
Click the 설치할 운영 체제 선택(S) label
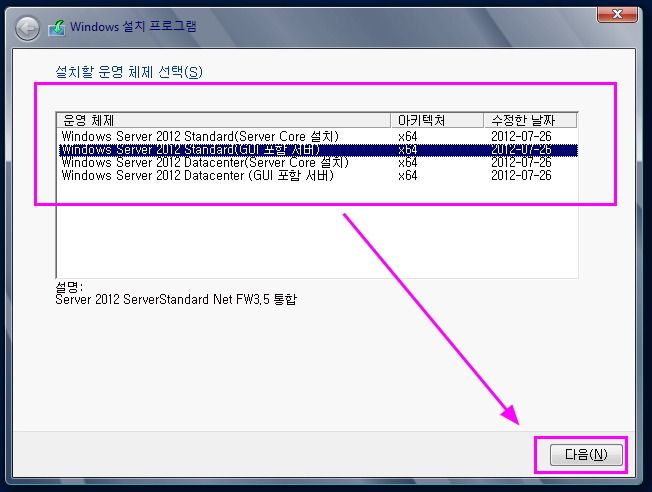(x=129, y=72)
